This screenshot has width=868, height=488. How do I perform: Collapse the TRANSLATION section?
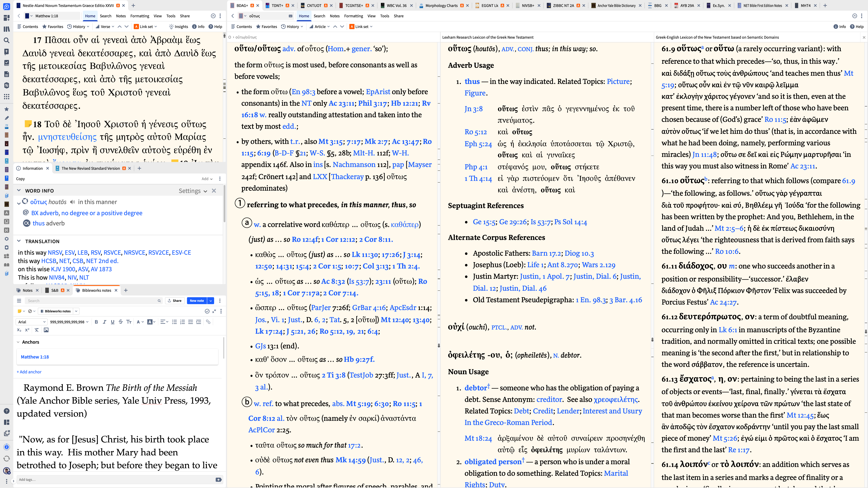[19, 241]
